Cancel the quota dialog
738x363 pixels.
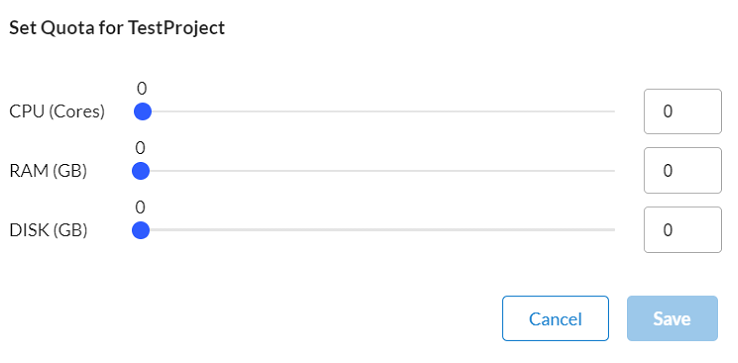coord(555,318)
